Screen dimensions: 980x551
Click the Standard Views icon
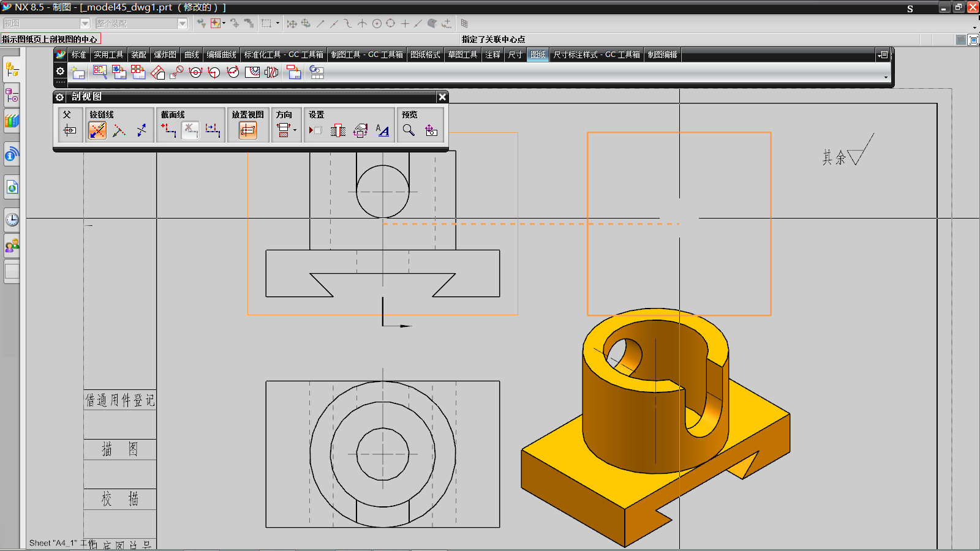[x=138, y=72]
